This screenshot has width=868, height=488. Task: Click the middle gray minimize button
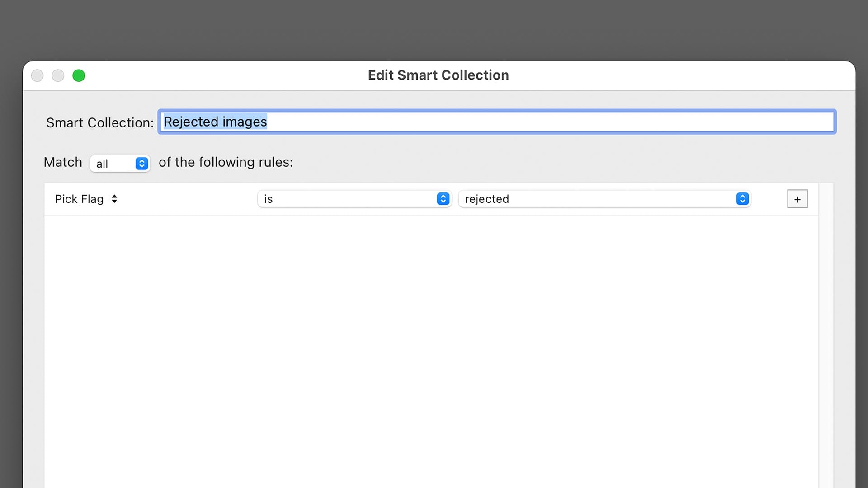[x=58, y=75]
